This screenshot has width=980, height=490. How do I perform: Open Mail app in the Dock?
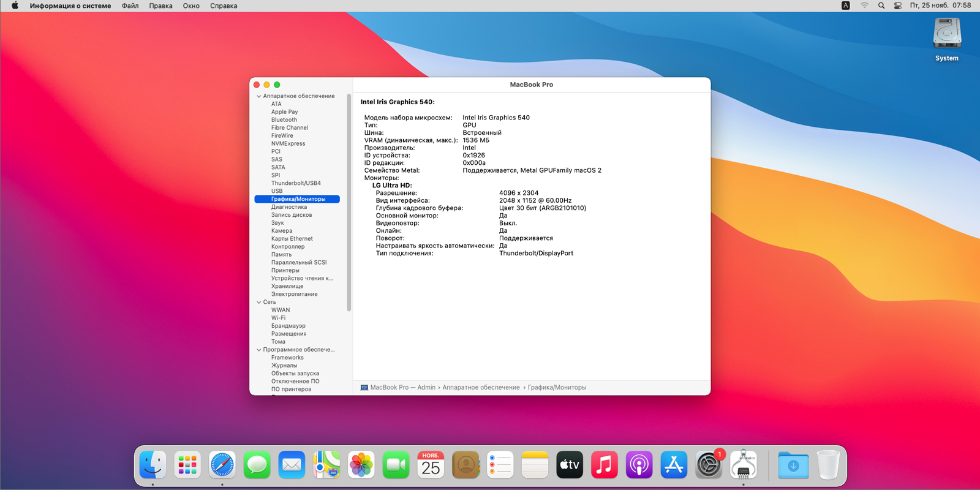[x=292, y=466]
